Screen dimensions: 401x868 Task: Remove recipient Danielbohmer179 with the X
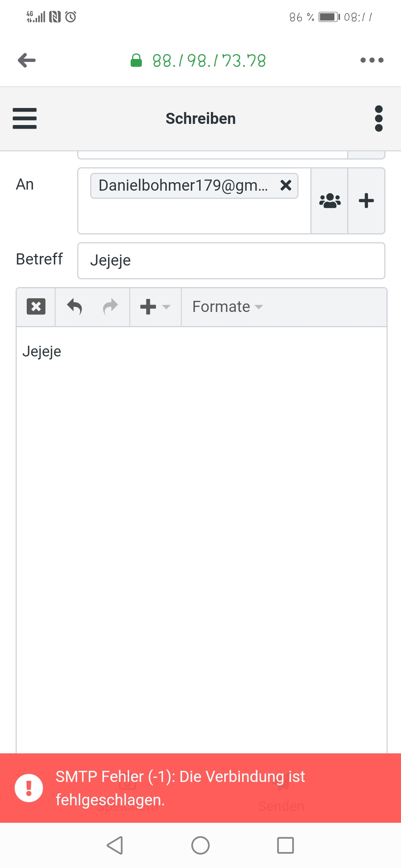click(286, 185)
